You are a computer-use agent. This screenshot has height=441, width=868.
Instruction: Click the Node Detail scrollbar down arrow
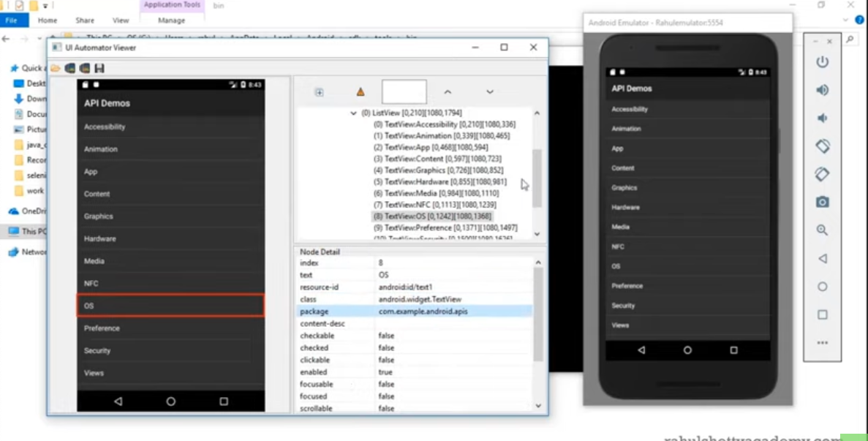(538, 406)
